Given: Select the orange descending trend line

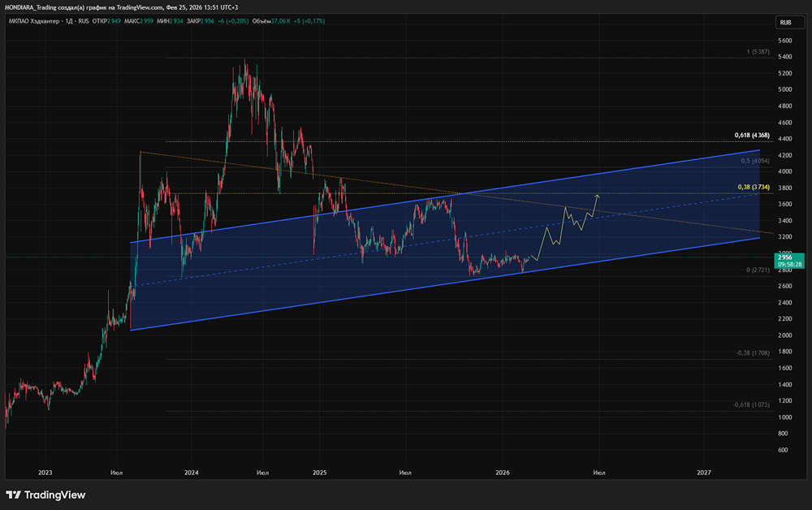Looking at the screenshot, I should click(x=456, y=192).
